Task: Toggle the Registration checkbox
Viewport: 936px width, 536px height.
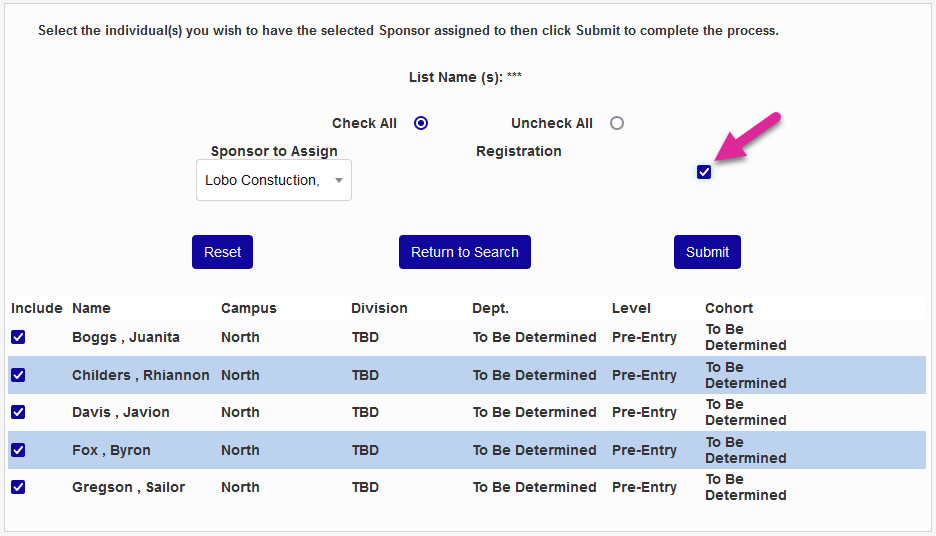Action: pos(704,172)
